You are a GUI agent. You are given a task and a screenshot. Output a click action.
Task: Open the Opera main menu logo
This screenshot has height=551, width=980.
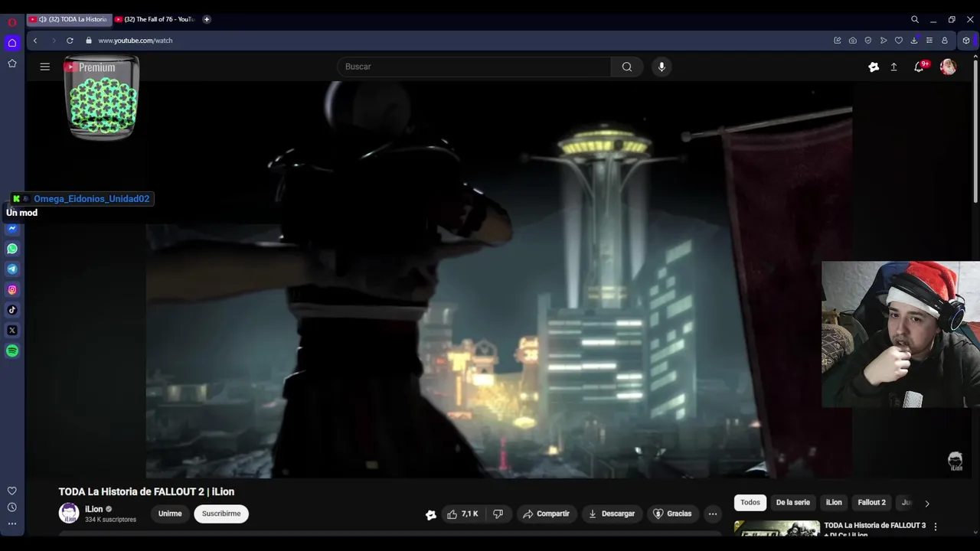[x=12, y=22]
